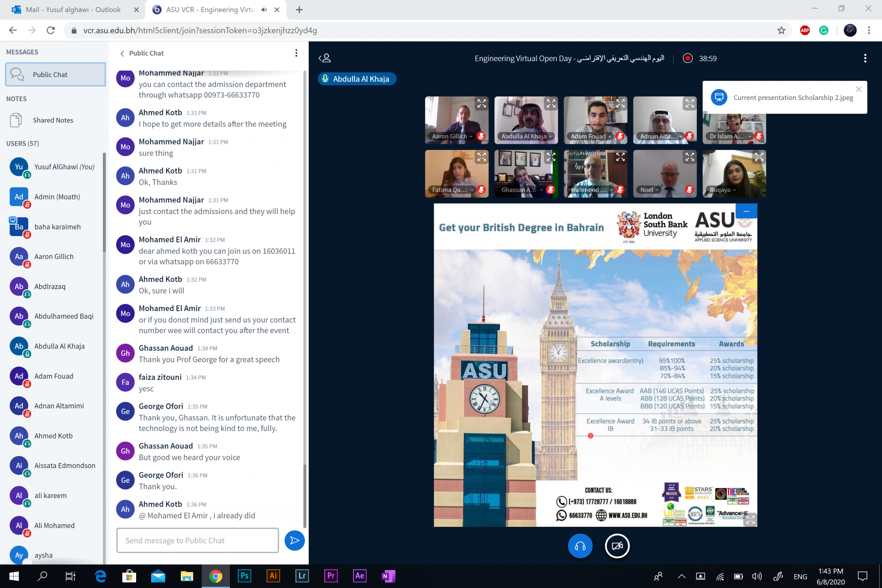This screenshot has width=882, height=588.
Task: Select Public Chat in messages
Action: [x=55, y=75]
